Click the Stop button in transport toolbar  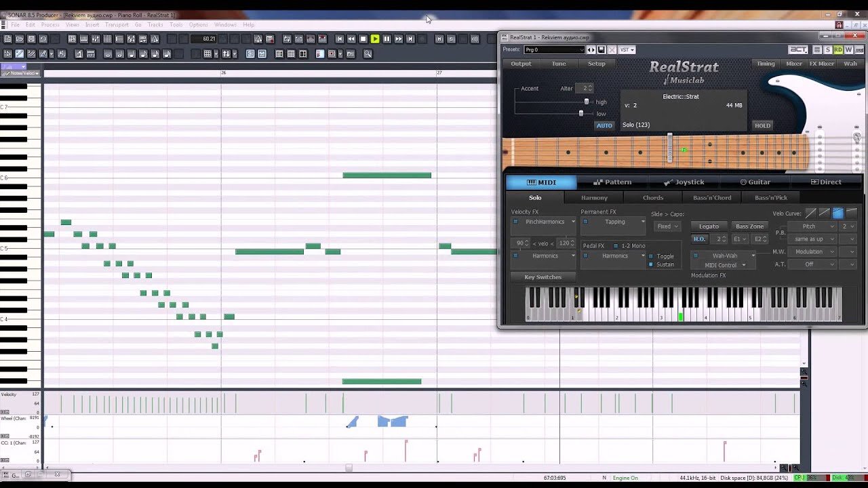point(363,39)
